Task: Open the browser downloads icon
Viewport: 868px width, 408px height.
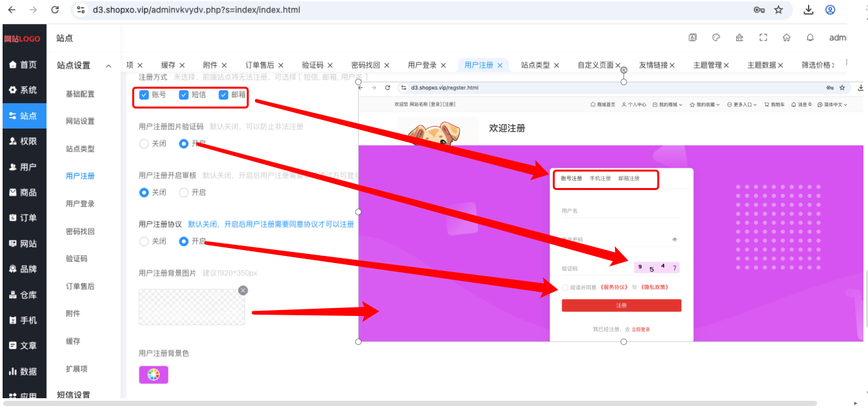Action: point(809,10)
